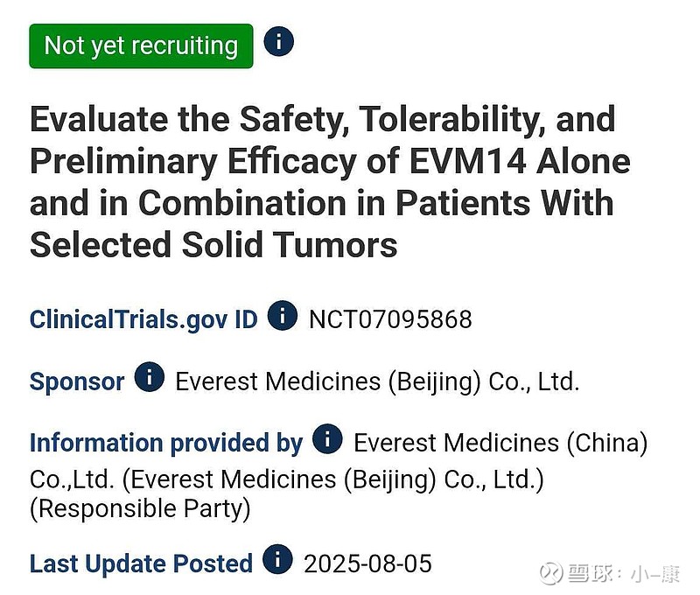Select the green Not yet recruiting status badge
This screenshot has height=595, width=700.
coord(141,46)
